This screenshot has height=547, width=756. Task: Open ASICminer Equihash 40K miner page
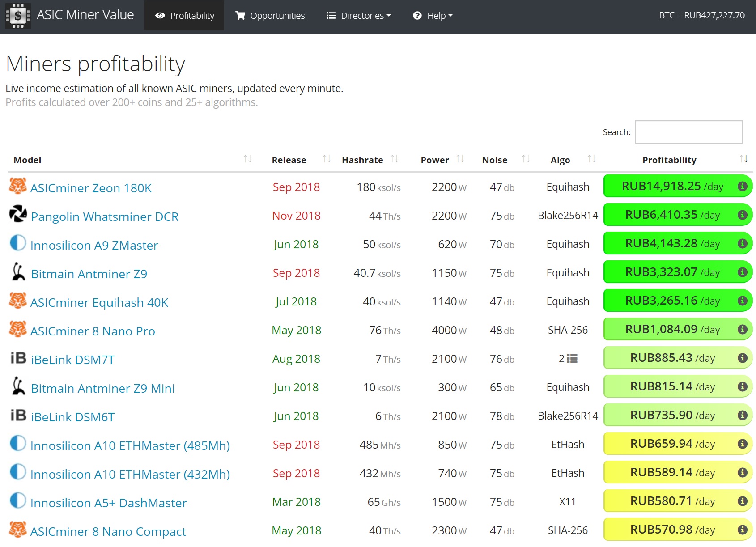click(99, 302)
